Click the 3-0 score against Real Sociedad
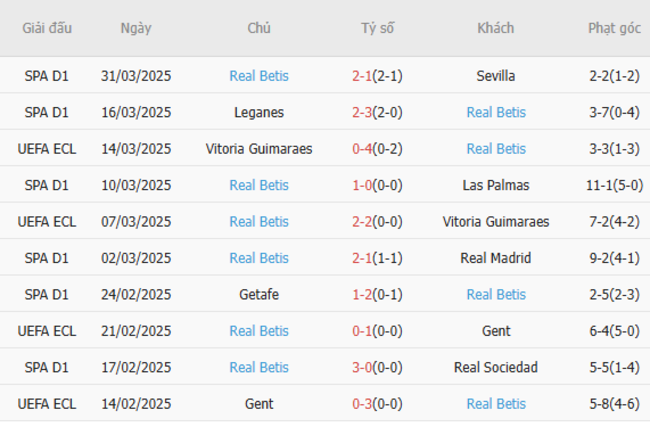The image size is (650, 427). 363,368
